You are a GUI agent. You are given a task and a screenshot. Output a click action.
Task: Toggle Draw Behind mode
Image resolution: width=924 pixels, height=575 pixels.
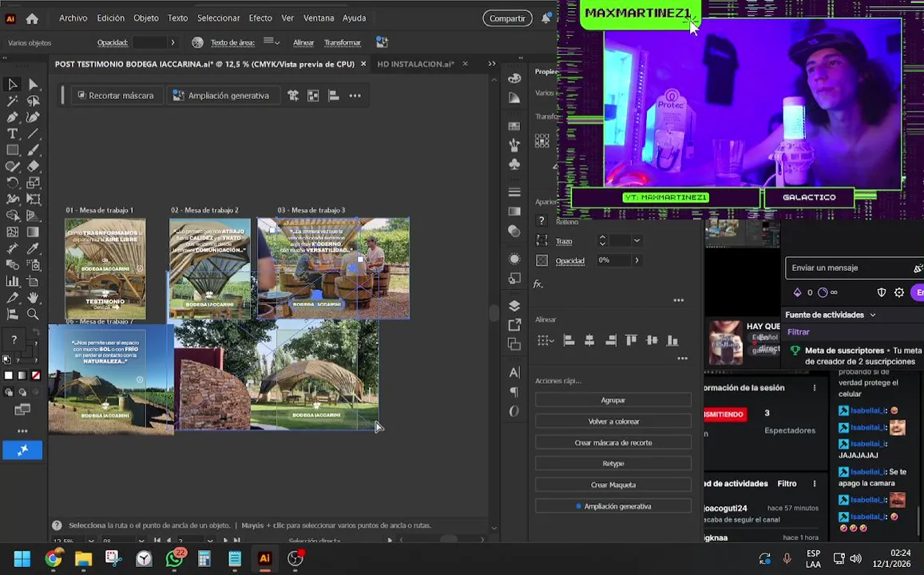(x=22, y=392)
